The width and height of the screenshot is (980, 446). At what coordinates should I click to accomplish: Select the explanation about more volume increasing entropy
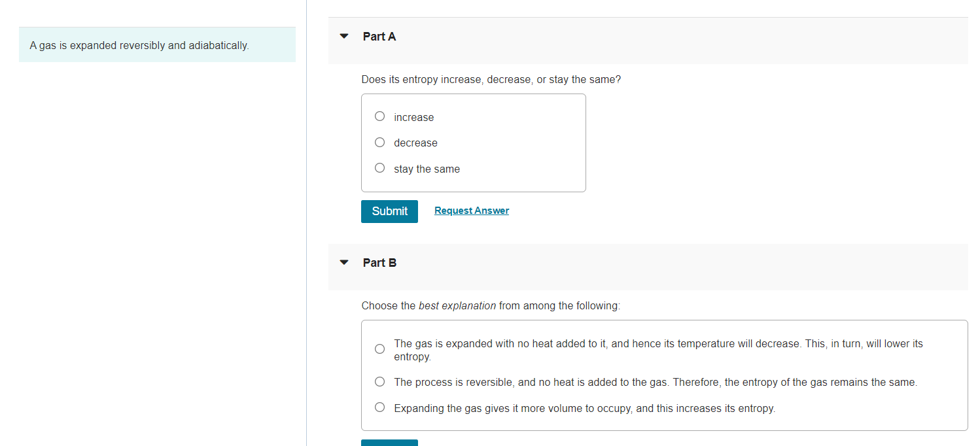379,407
